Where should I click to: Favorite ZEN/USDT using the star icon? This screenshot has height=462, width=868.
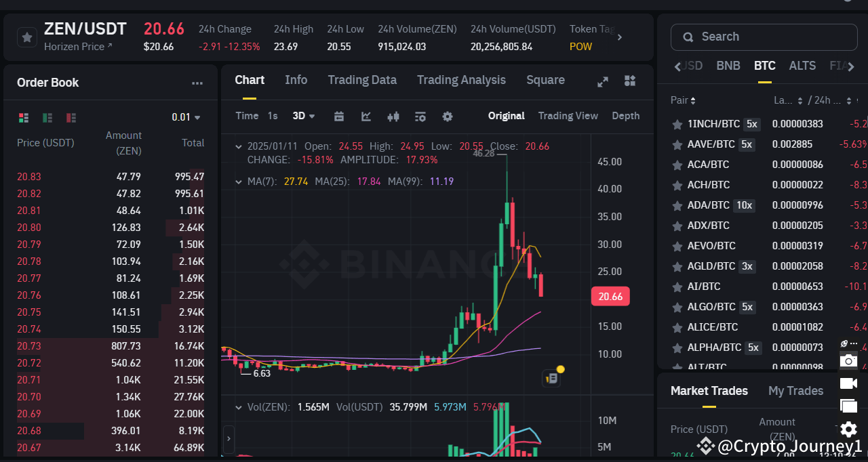[x=27, y=37]
